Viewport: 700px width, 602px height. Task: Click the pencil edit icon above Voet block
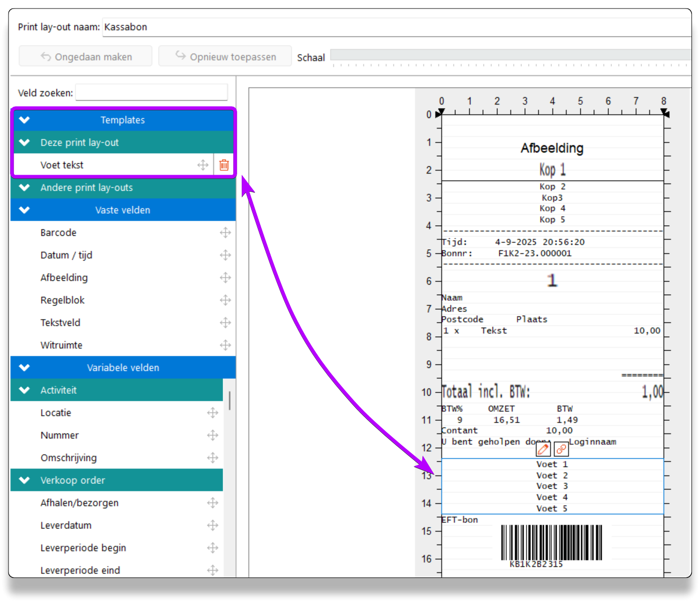tap(543, 449)
